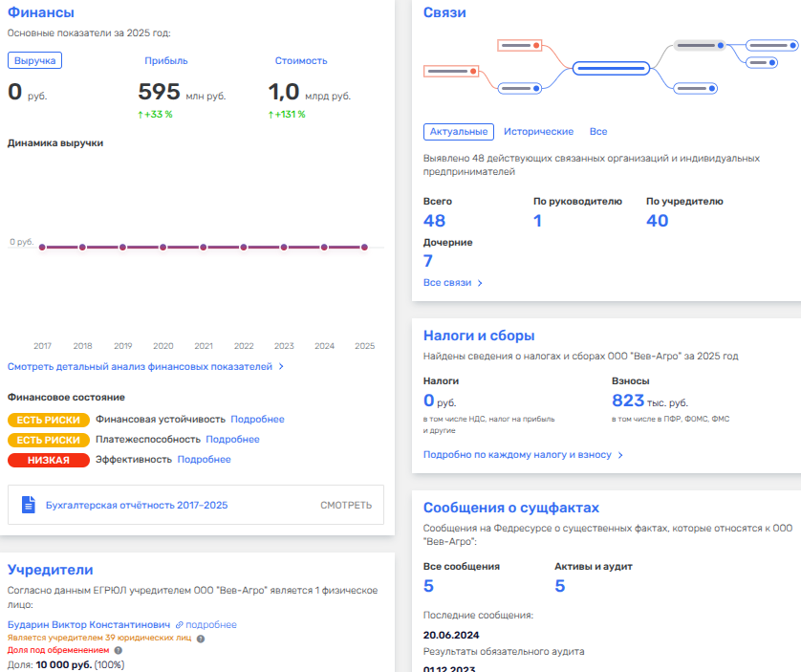This screenshot has width=801, height=672.
Task: Click the subsidiaries count 7
Action: (x=428, y=261)
